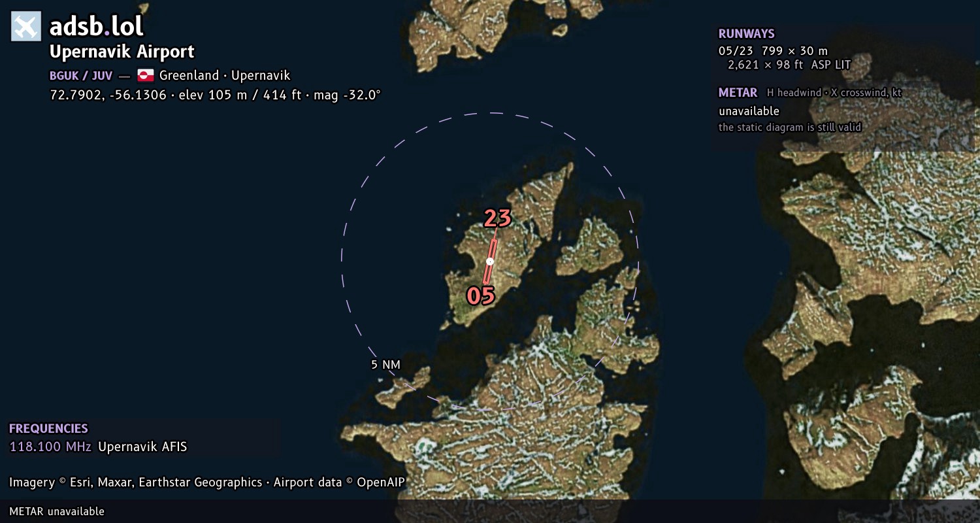Select the BGUK / JUV airport codes

point(81,76)
